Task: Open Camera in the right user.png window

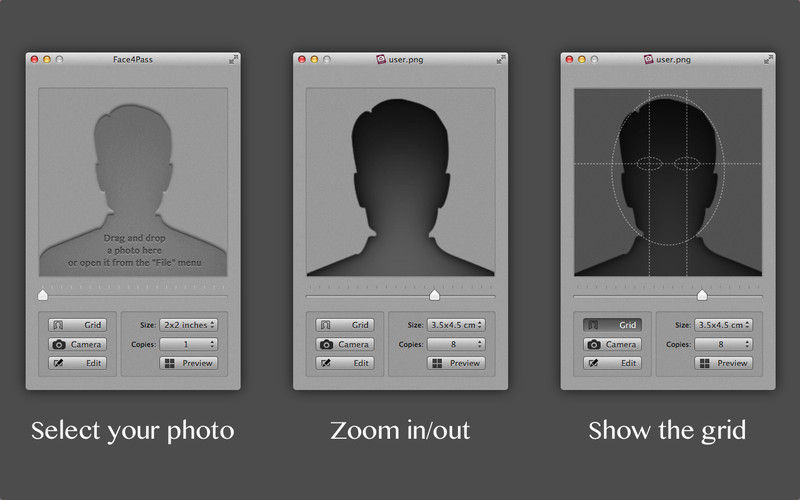Action: (612, 344)
